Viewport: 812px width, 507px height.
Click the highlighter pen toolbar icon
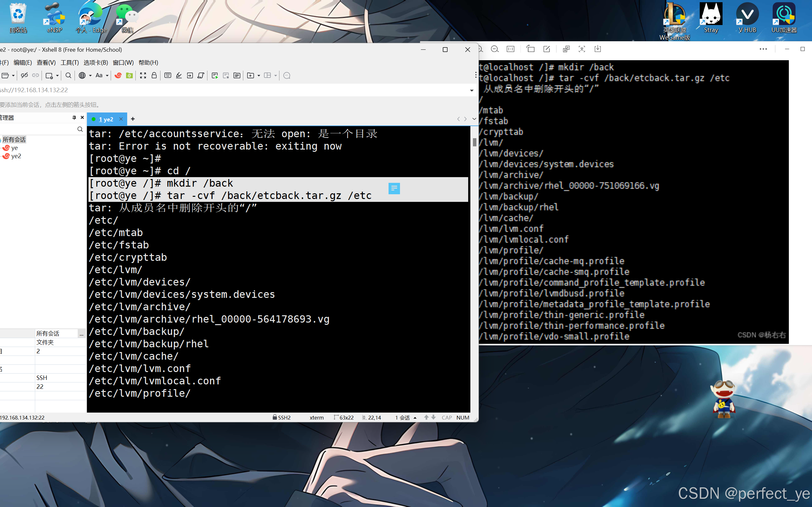click(x=179, y=75)
